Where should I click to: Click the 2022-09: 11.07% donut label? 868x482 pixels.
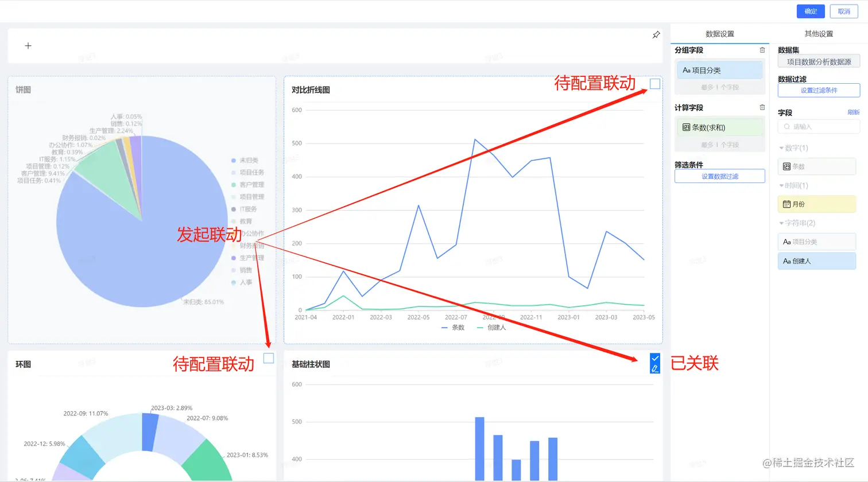click(x=86, y=413)
